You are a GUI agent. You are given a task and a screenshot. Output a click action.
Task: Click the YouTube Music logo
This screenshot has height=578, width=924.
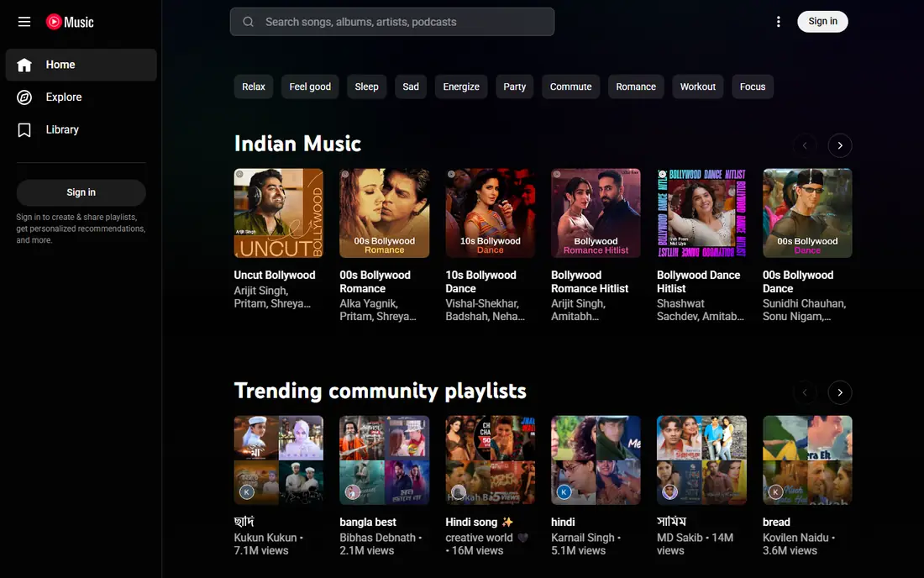pos(70,22)
